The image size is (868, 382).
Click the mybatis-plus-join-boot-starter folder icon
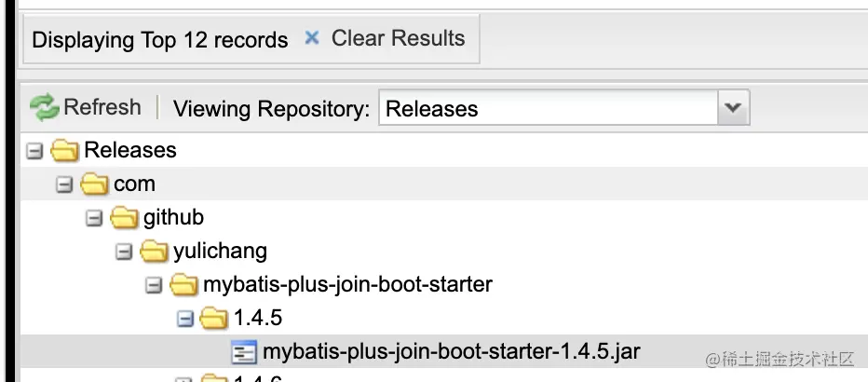183,285
